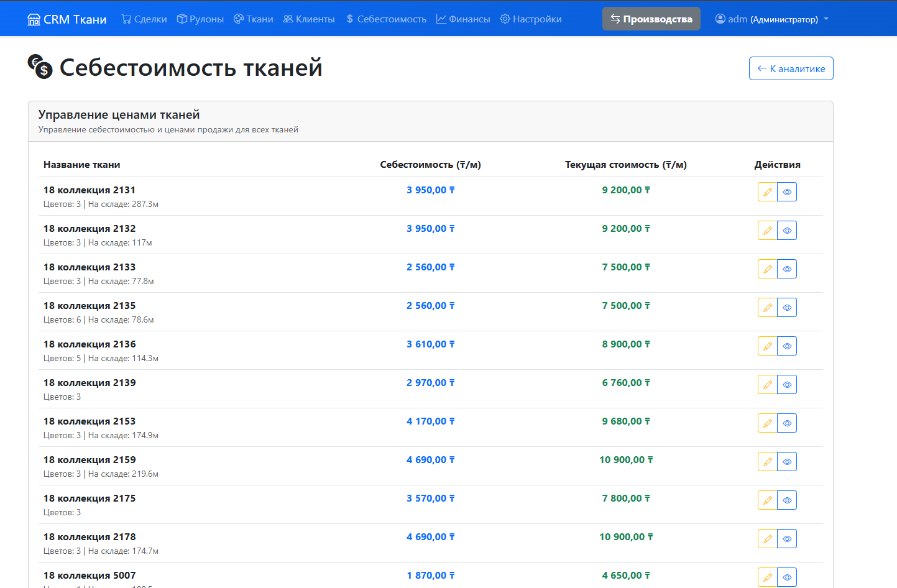
Task: Navigate to the Ткани page
Action: coord(254,19)
